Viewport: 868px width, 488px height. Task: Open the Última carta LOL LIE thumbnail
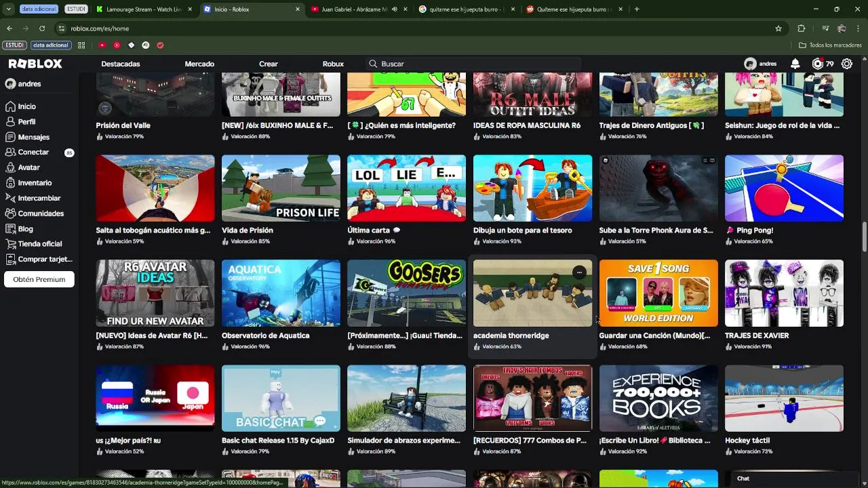(x=407, y=188)
